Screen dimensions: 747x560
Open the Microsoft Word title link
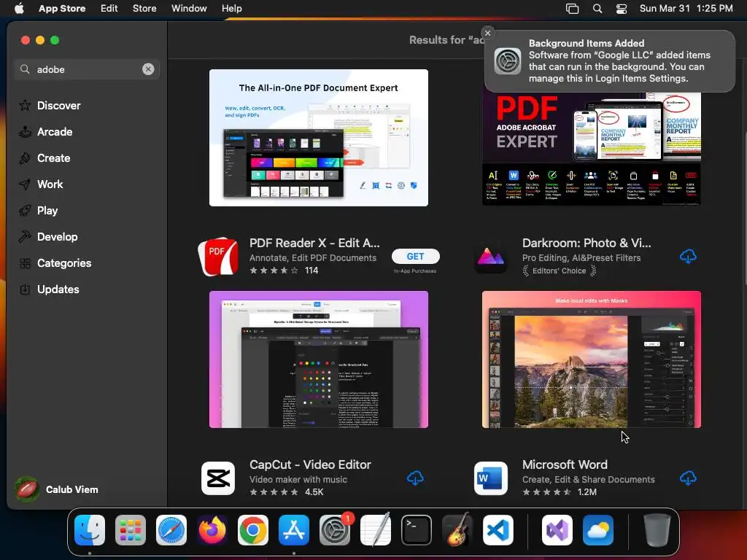(x=565, y=464)
